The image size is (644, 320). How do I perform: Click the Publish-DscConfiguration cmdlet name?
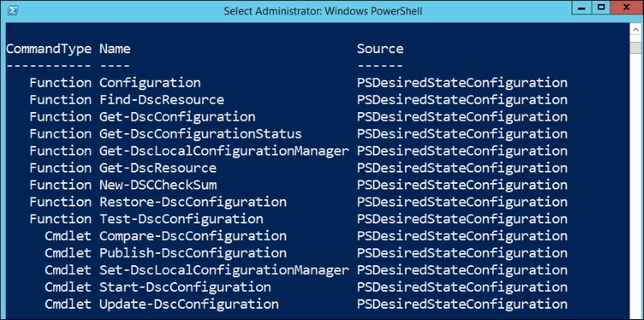(x=193, y=253)
